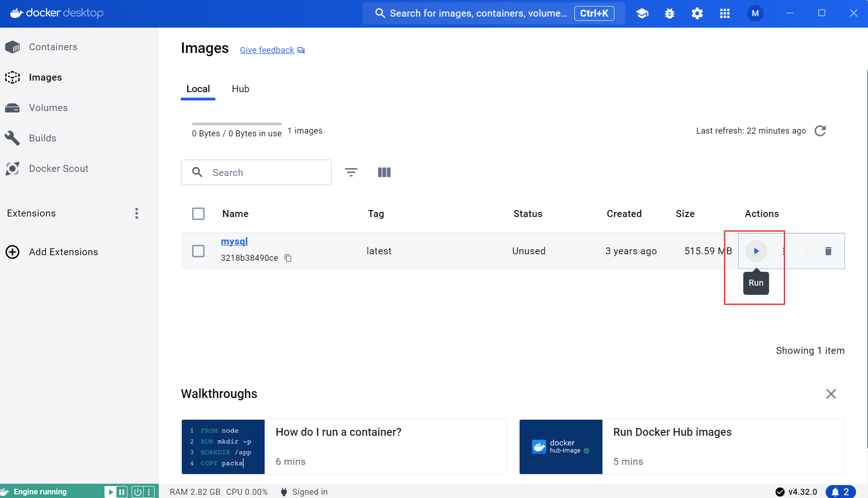868x498 pixels.
Task: Open more actions for mysql image
Action: point(784,251)
